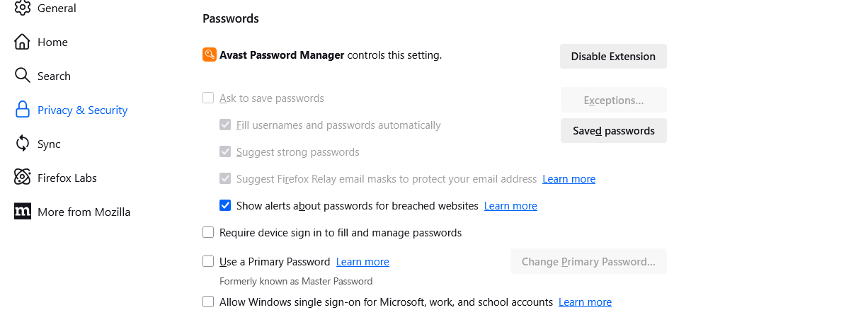
Task: Enable Require device sign in checkbox
Action: pos(208,232)
